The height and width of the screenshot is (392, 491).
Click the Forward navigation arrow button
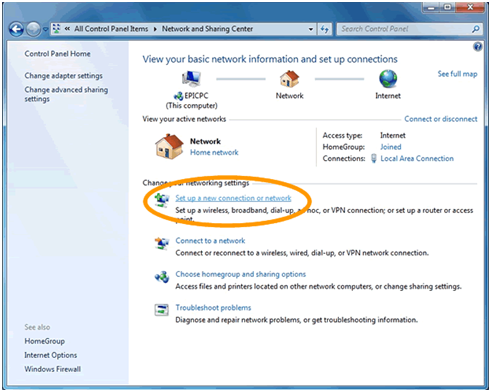click(x=33, y=29)
